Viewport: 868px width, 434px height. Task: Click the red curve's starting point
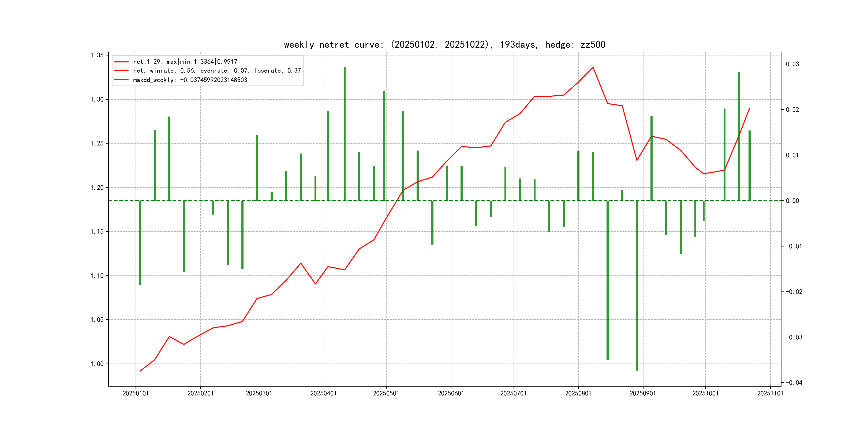click(x=140, y=371)
